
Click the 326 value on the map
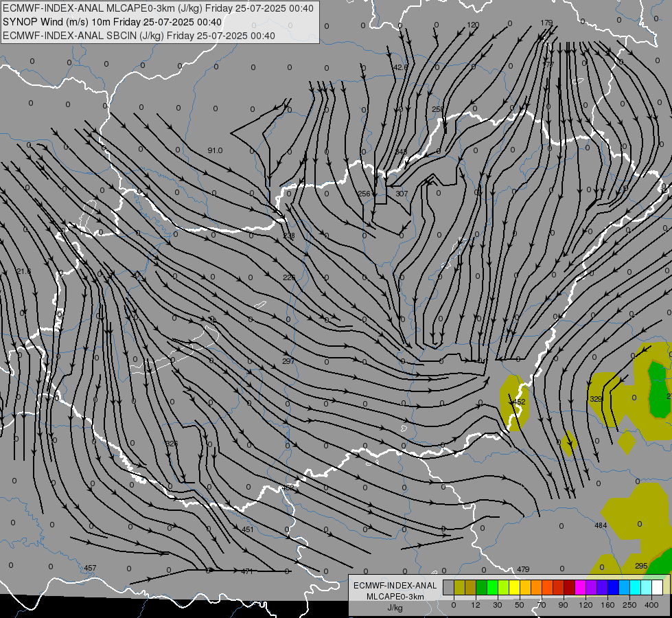(172, 444)
